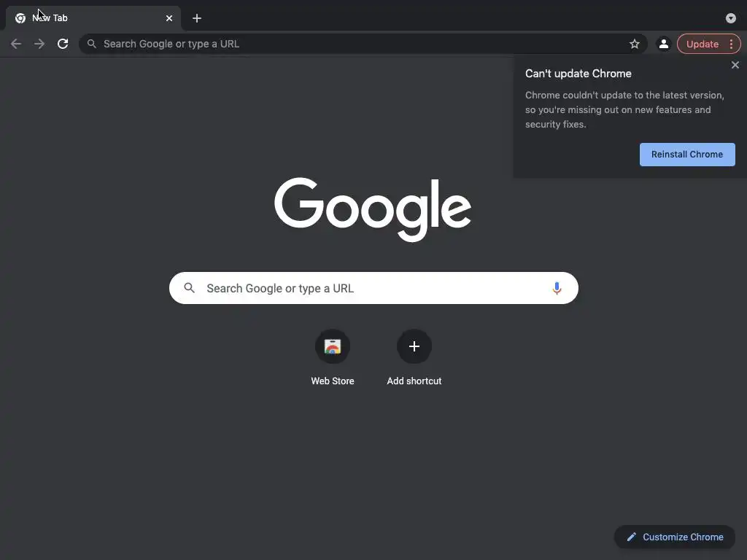
Task: Dismiss the Can't update Chrome popup
Action: (x=735, y=65)
